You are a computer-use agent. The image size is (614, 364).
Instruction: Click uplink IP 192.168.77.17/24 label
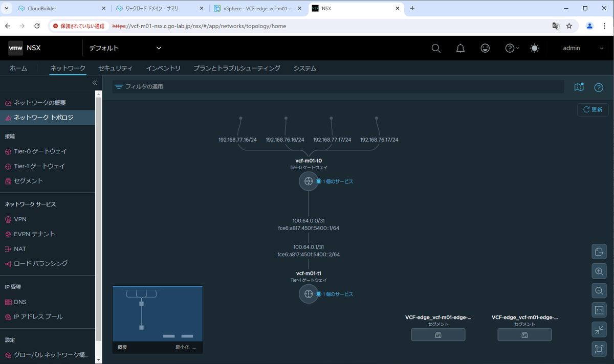tap(332, 140)
